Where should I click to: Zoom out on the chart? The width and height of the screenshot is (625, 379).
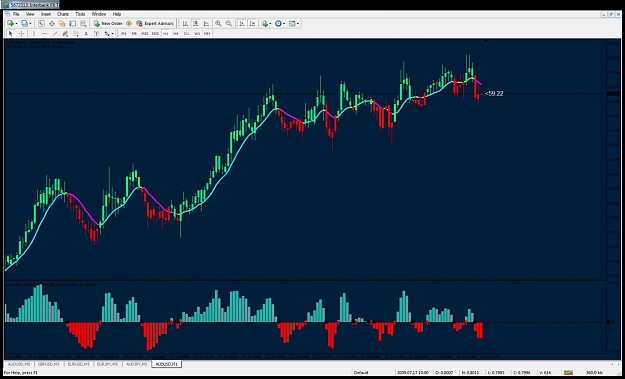229,24
